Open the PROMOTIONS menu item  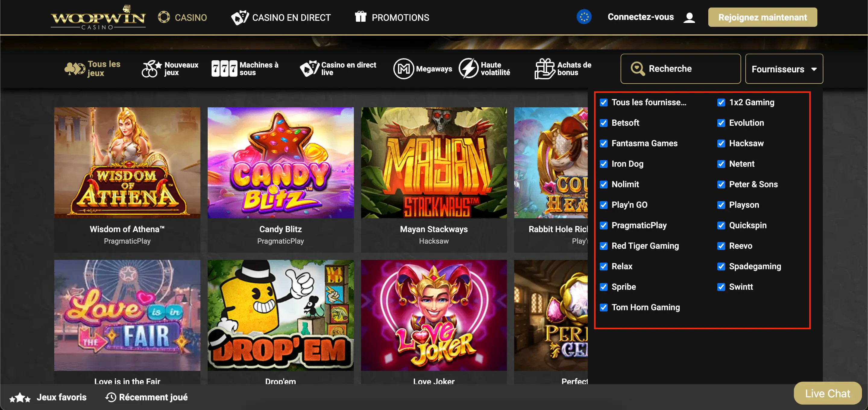tap(392, 17)
